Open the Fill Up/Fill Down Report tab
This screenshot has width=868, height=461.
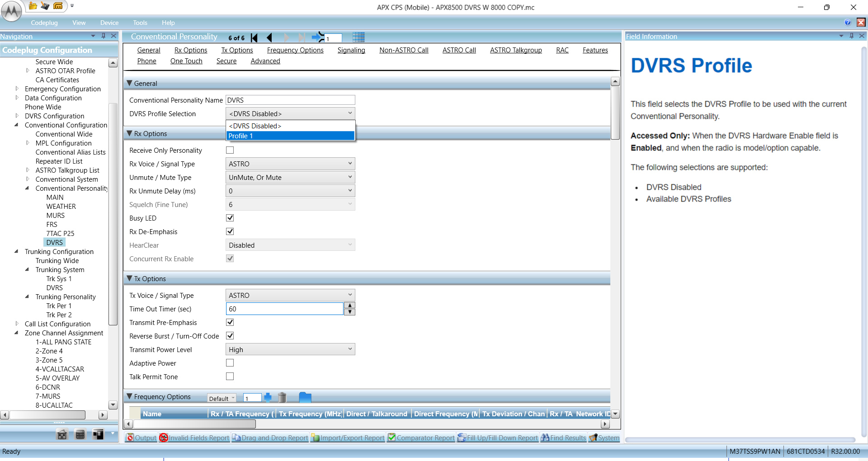(x=498, y=437)
